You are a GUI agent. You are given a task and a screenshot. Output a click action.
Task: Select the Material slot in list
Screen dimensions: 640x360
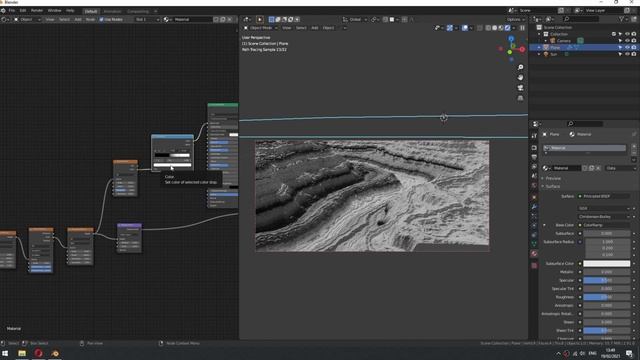[x=584, y=148]
